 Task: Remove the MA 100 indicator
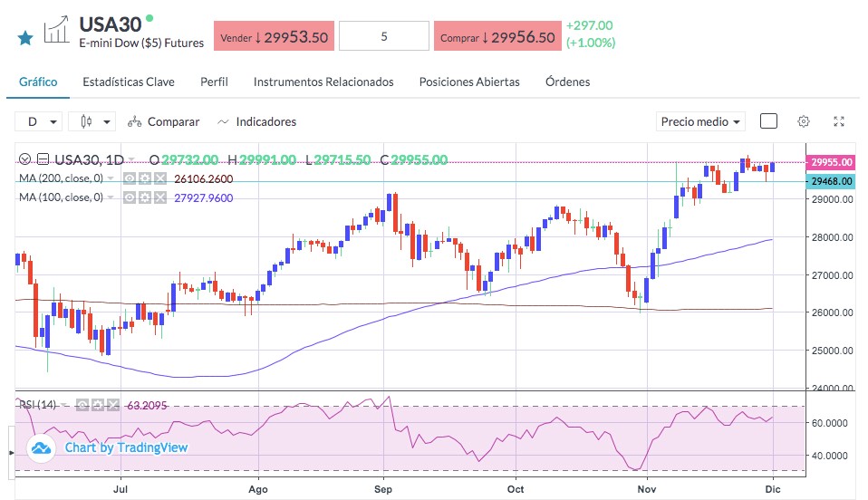(160, 197)
